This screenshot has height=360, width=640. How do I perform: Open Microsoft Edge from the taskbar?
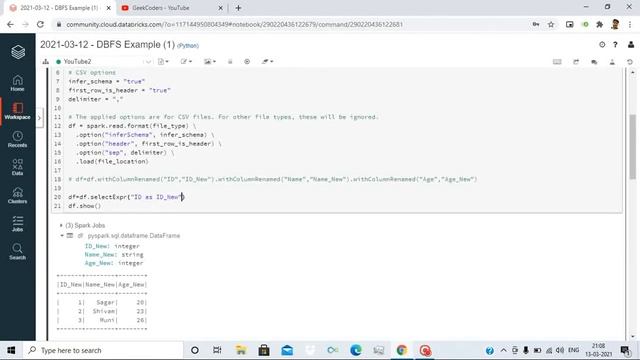[x=356, y=351]
